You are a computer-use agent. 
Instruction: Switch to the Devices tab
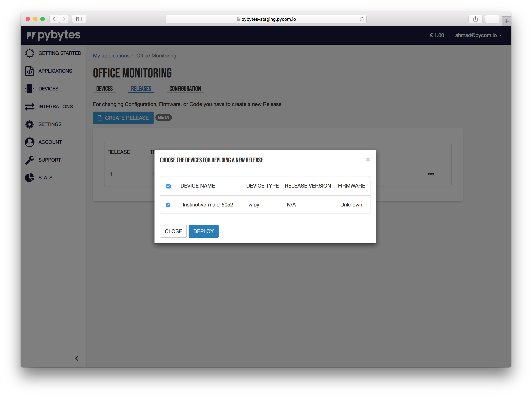pyautogui.click(x=104, y=89)
